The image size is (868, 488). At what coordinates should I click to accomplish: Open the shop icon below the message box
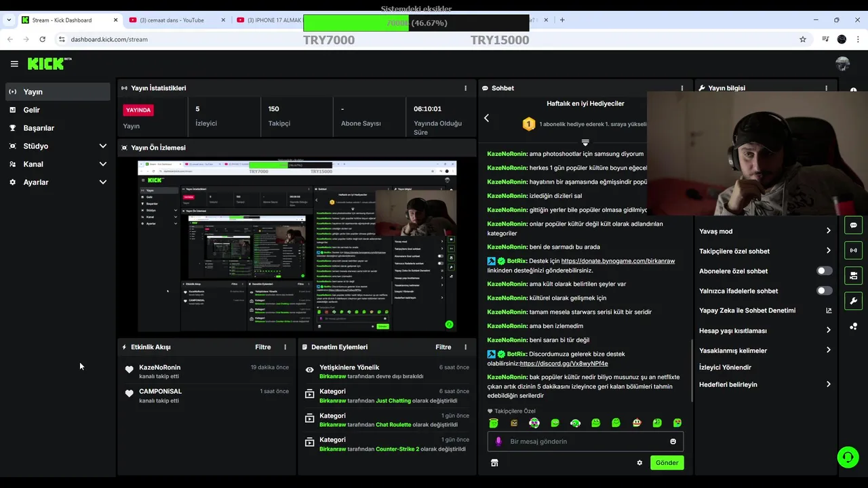coord(494,463)
